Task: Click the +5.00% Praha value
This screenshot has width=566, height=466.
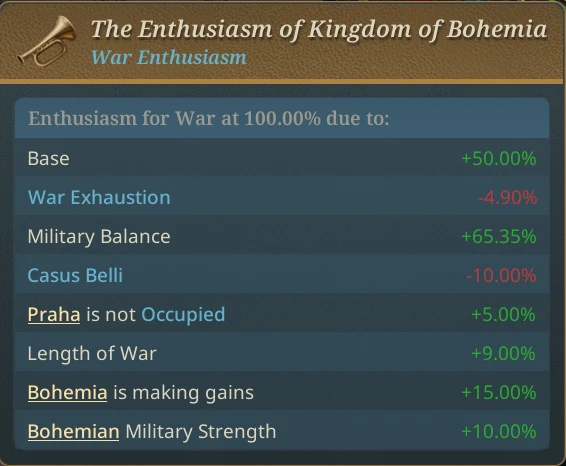Action: point(504,315)
